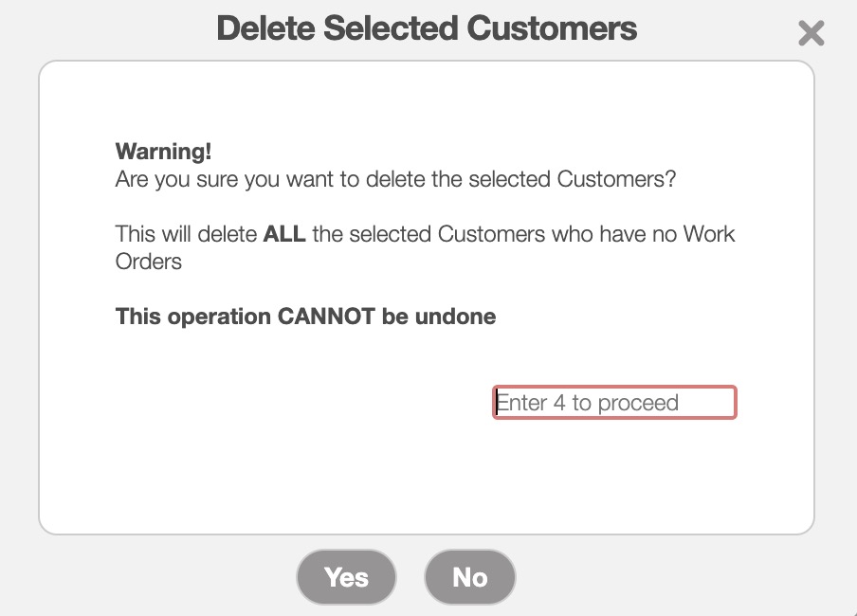857x616 pixels.
Task: Confirm deletion with the Yes button
Action: click(x=346, y=577)
